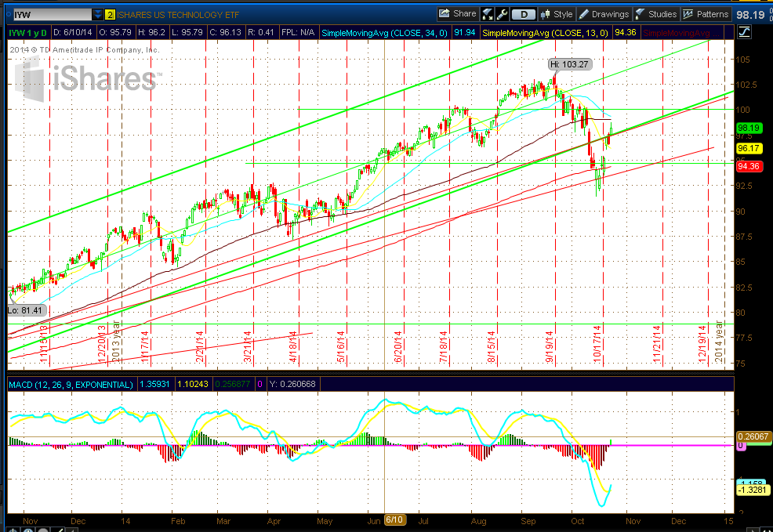Screen dimensions: 773x532
Task: Select the SimpleMovingAvg (CLOSE, 34, 0) label
Action: (x=384, y=33)
